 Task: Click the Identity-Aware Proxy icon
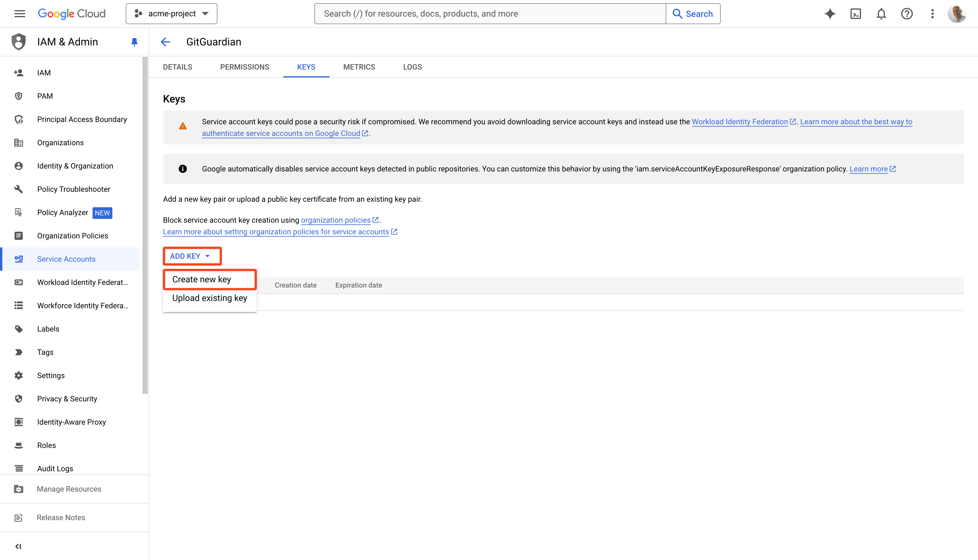click(18, 422)
